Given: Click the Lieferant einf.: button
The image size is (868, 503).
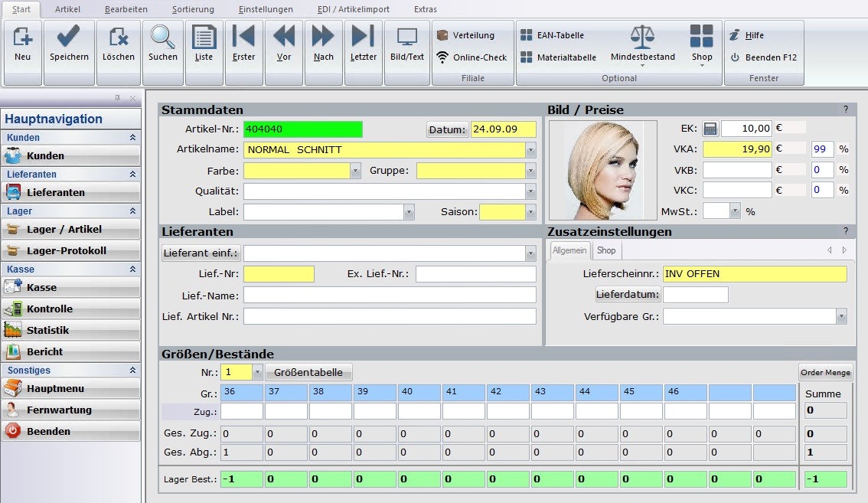Looking at the screenshot, I should 201,253.
